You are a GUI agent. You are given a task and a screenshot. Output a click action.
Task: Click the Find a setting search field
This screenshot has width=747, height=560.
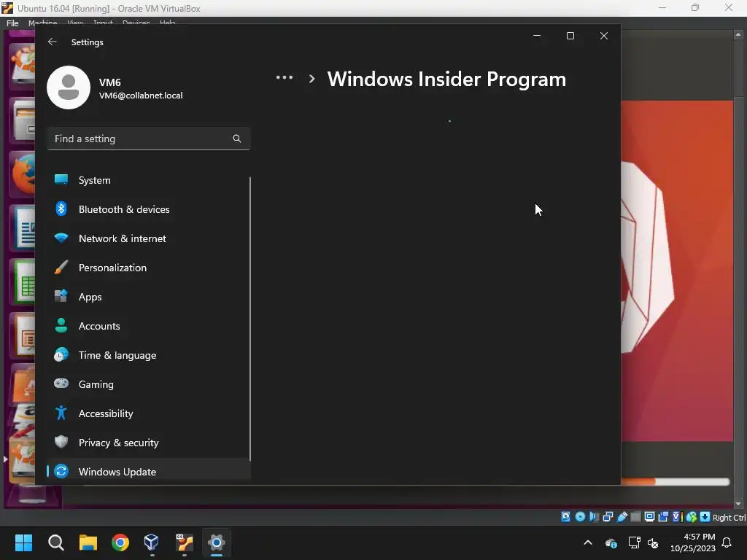149,139
